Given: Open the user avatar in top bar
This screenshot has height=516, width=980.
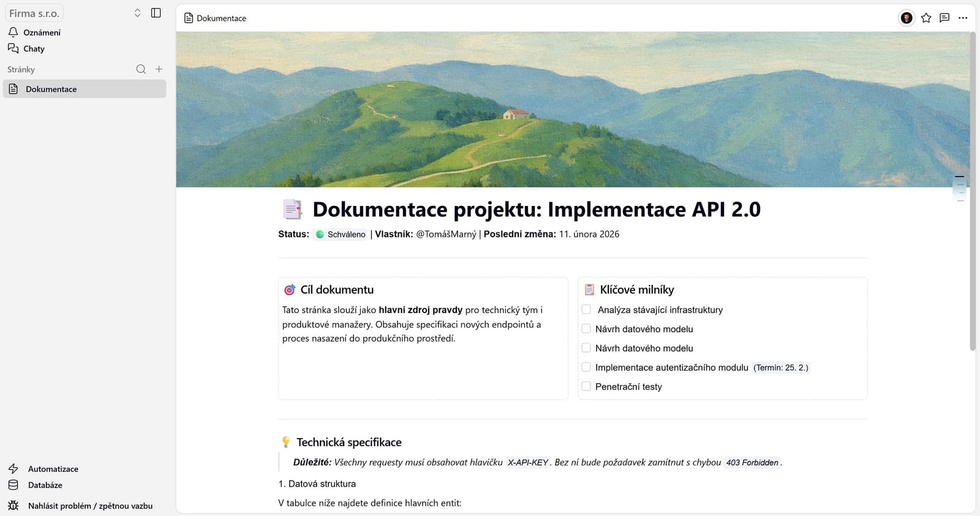Looking at the screenshot, I should 907,18.
